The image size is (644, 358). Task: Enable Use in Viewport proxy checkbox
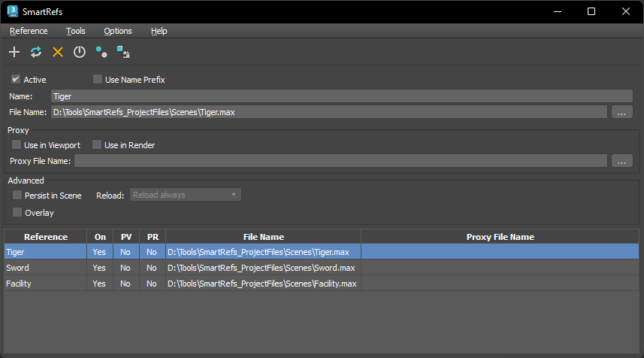[x=17, y=144]
